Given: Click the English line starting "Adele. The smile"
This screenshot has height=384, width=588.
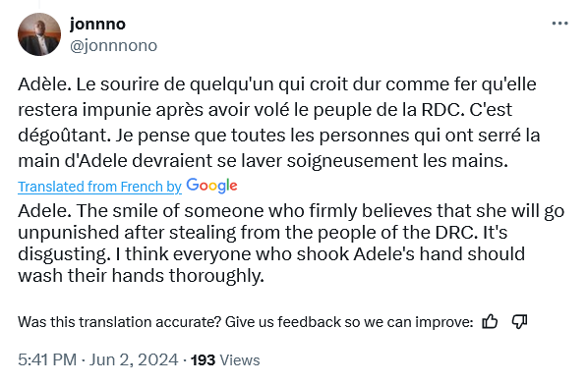Looking at the screenshot, I should [x=291, y=211].
